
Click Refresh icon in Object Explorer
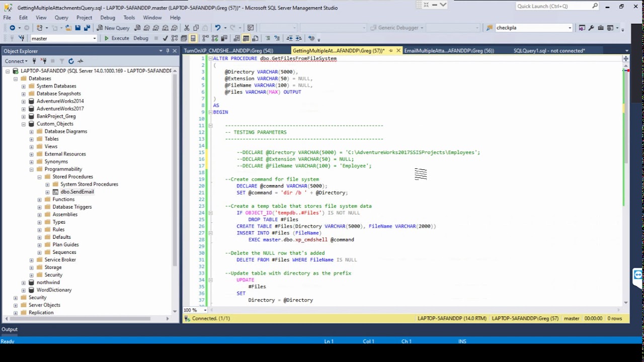click(x=71, y=61)
